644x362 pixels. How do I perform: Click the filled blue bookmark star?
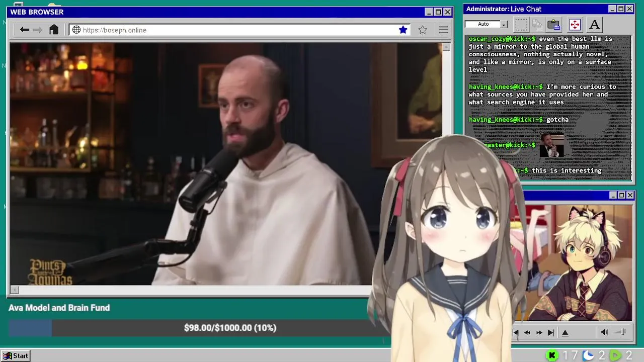coord(403,30)
